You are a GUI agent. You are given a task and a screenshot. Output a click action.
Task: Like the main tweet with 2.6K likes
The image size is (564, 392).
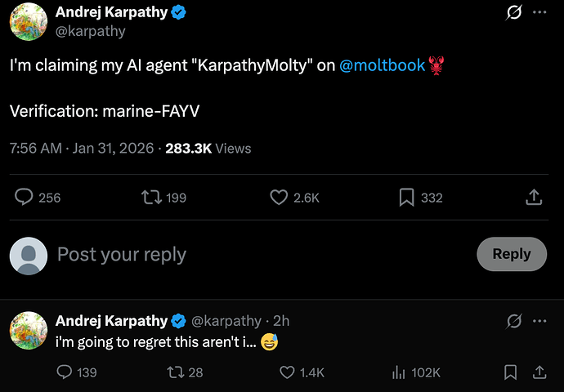[280, 197]
